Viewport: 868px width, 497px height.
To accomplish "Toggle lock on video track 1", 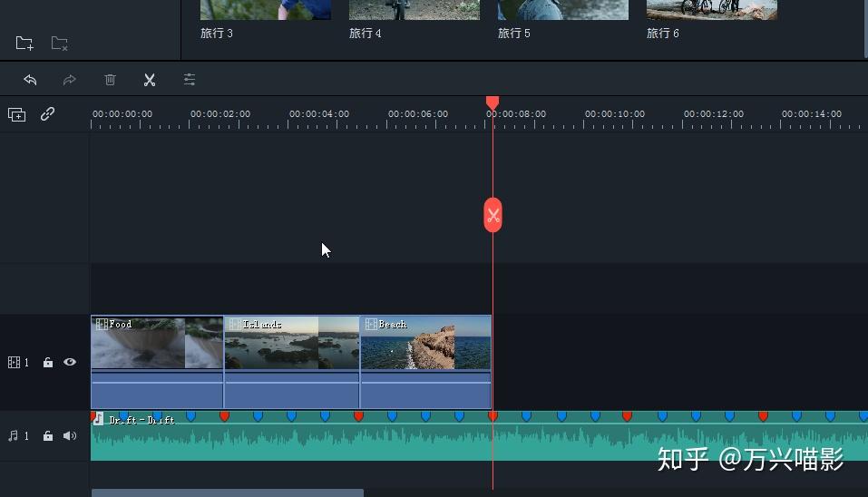I will [x=48, y=363].
